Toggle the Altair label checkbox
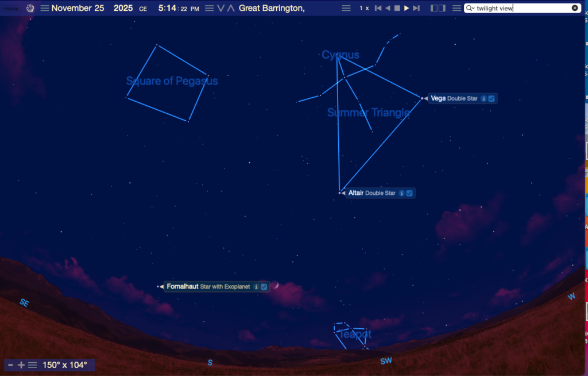Image resolution: width=588 pixels, height=376 pixels. (409, 193)
